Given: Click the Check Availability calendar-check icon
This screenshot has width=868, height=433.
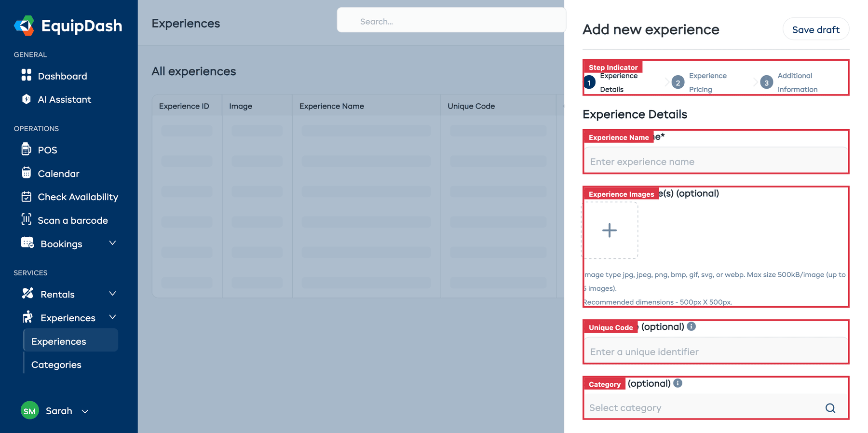Looking at the screenshot, I should point(27,196).
